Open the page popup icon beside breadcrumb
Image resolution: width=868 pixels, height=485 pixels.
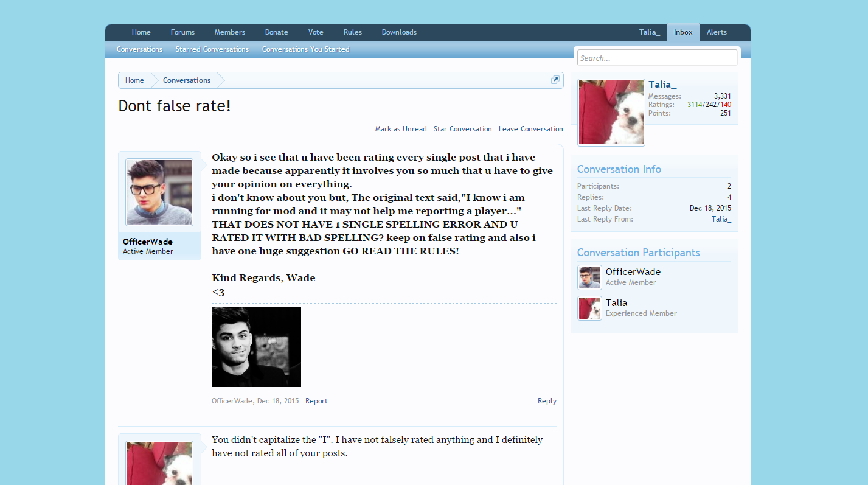tap(555, 80)
